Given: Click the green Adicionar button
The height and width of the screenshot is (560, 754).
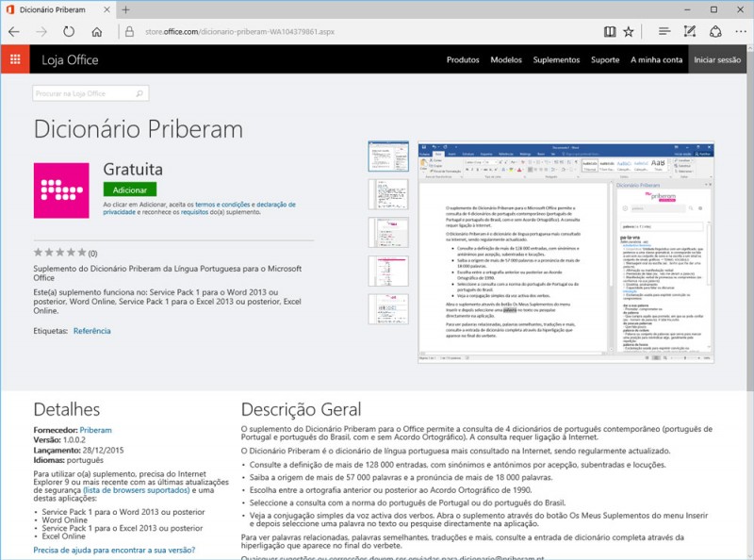Looking at the screenshot, I should 129,189.
